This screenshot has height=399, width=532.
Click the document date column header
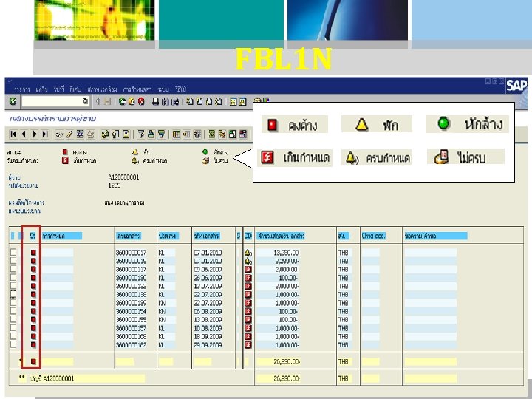[x=207, y=236]
